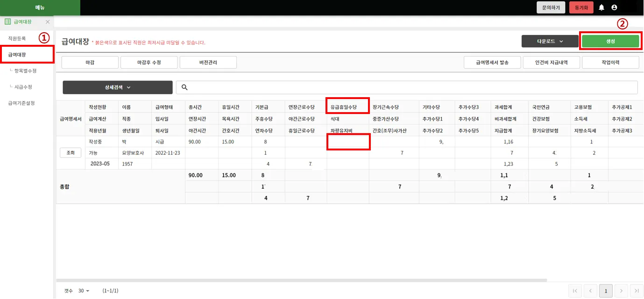Select page 1 in pagination
The height and width of the screenshot is (299, 644).
pos(606,291)
